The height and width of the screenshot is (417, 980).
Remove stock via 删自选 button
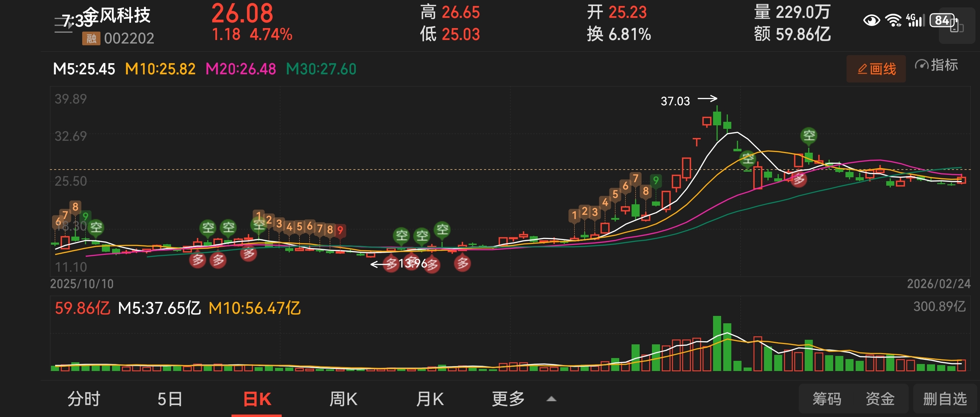(945, 399)
